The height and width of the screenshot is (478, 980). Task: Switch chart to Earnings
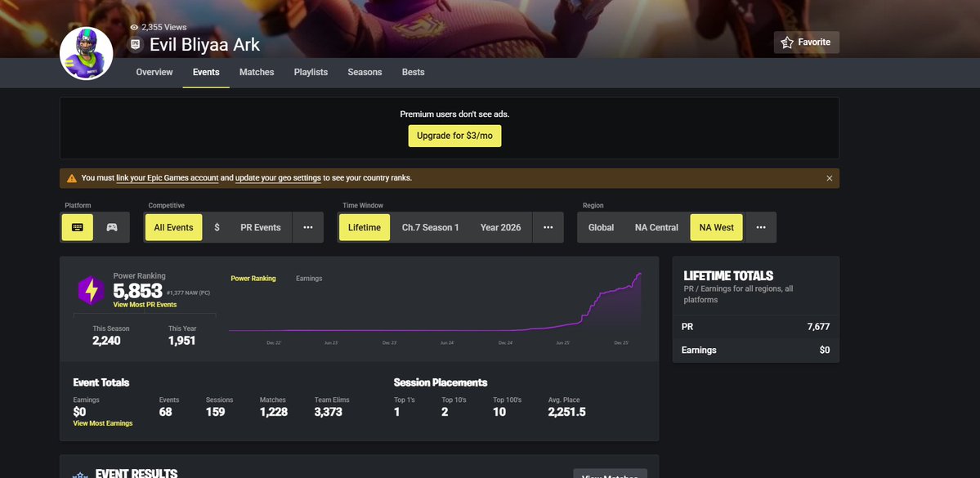coord(310,279)
